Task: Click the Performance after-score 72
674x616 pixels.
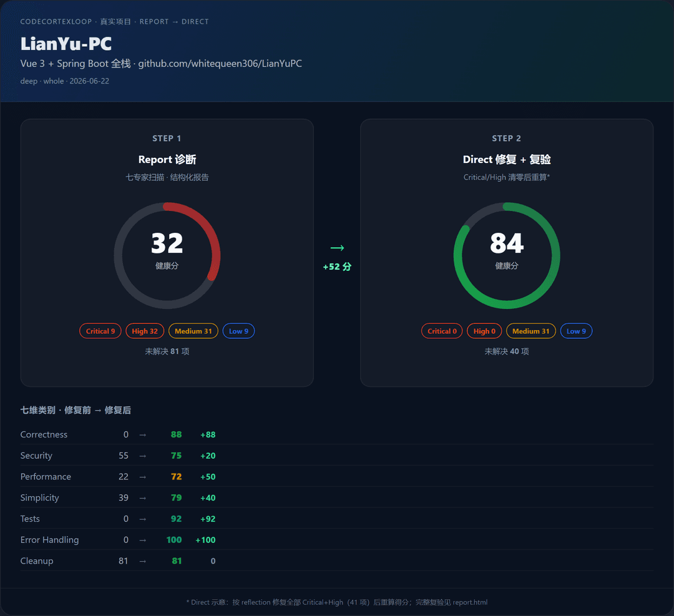Action: coord(176,477)
